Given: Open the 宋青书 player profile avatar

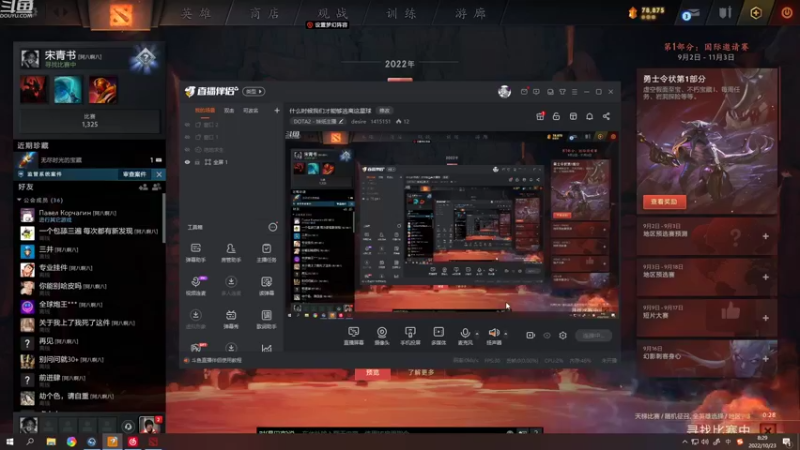Looking at the screenshot, I should pos(30,59).
